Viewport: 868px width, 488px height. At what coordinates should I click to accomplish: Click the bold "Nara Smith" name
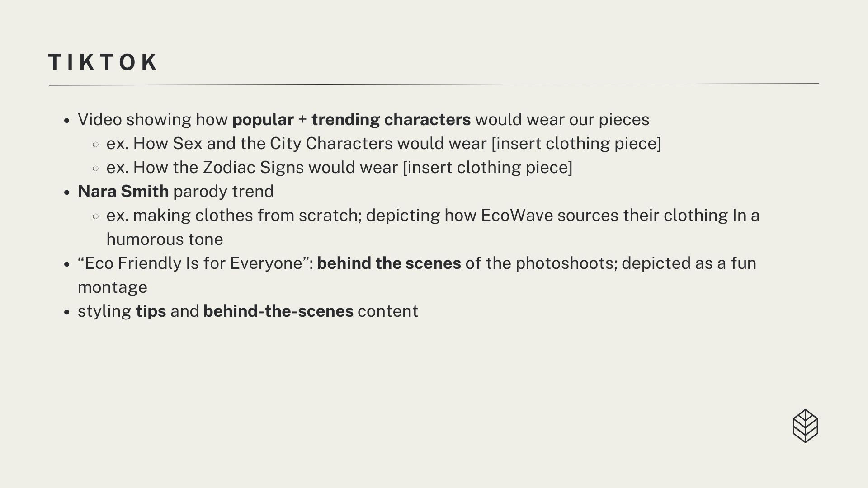click(123, 192)
